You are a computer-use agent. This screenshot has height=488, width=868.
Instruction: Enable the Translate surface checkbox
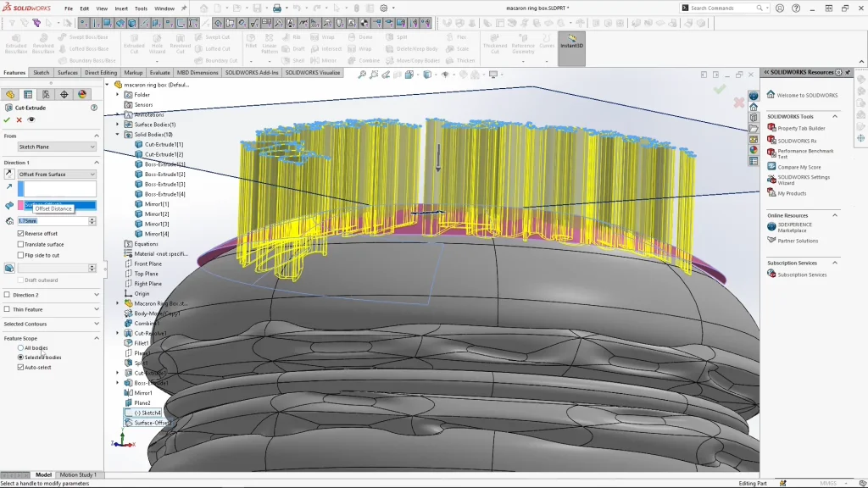20,244
